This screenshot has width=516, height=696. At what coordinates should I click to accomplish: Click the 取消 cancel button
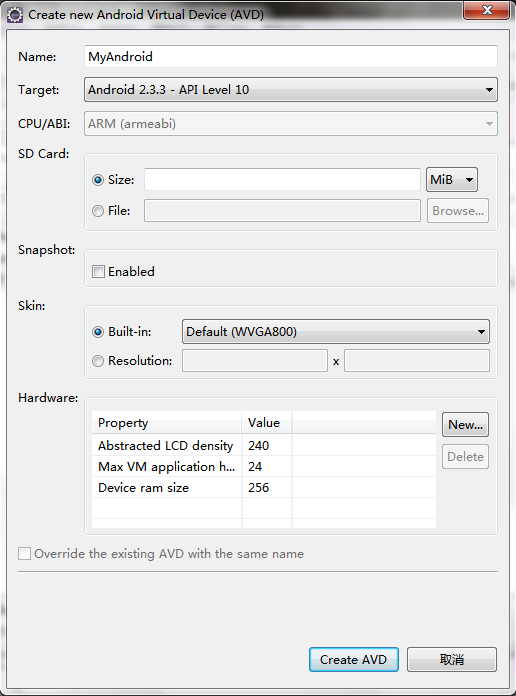click(x=452, y=660)
